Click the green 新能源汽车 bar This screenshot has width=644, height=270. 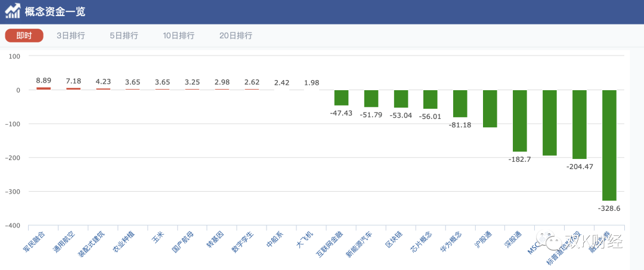(x=371, y=99)
